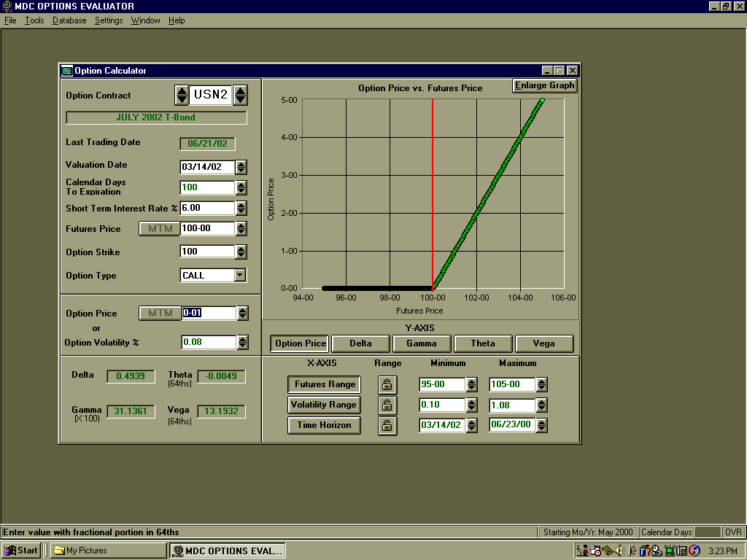Click the Valuation Date spinner arrows
The width and height of the screenshot is (747, 560).
(x=241, y=167)
